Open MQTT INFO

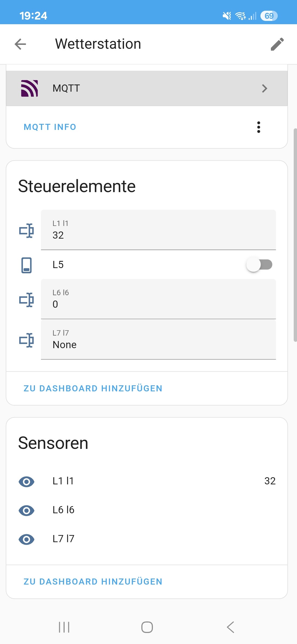coord(50,127)
